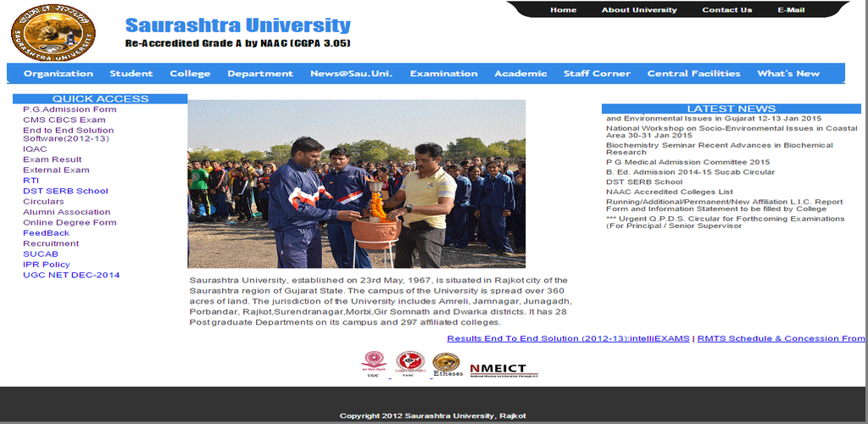Open FeedBack link
This screenshot has width=868, height=424.
tap(46, 233)
